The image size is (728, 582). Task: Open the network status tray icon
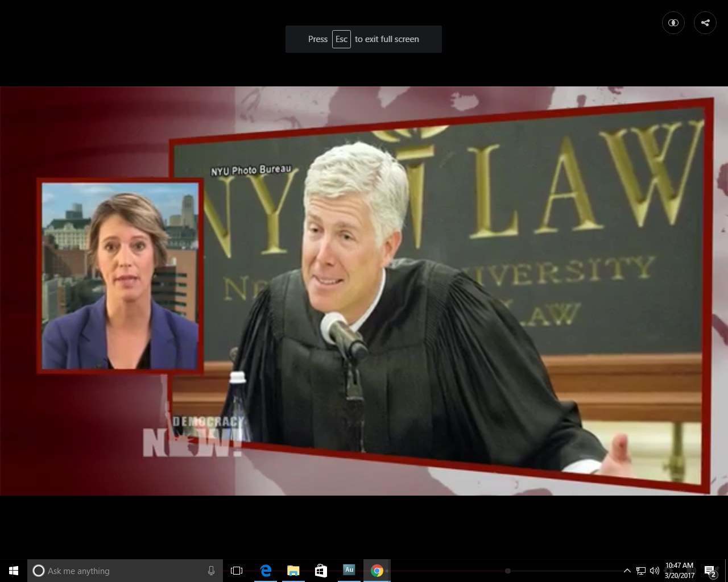click(641, 571)
